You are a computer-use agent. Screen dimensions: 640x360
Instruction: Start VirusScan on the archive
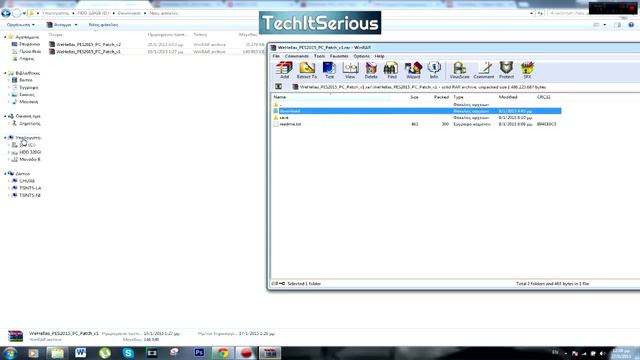pyautogui.click(x=459, y=70)
